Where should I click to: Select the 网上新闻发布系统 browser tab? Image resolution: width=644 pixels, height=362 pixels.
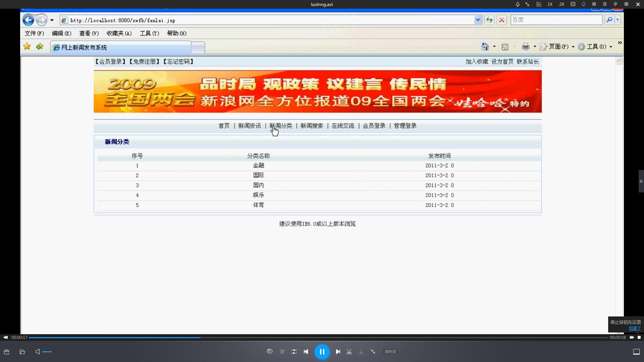point(121,48)
